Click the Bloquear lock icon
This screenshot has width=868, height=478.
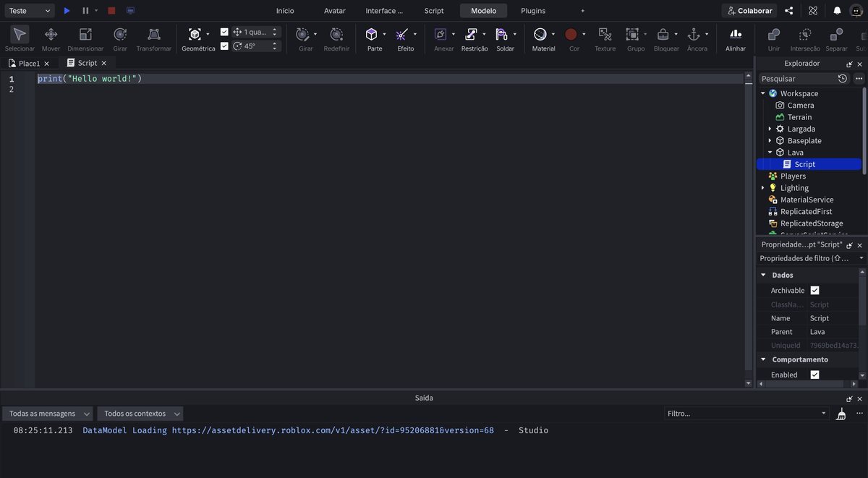coord(663,34)
